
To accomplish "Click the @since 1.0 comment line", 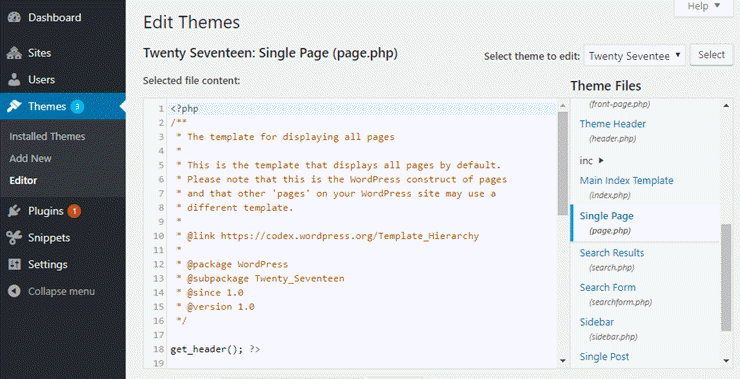I will (x=210, y=293).
